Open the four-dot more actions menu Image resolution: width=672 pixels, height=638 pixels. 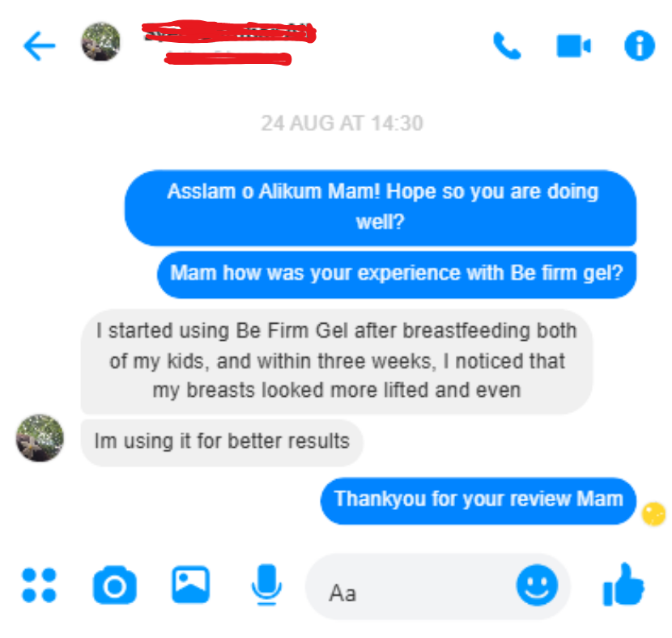[39, 585]
